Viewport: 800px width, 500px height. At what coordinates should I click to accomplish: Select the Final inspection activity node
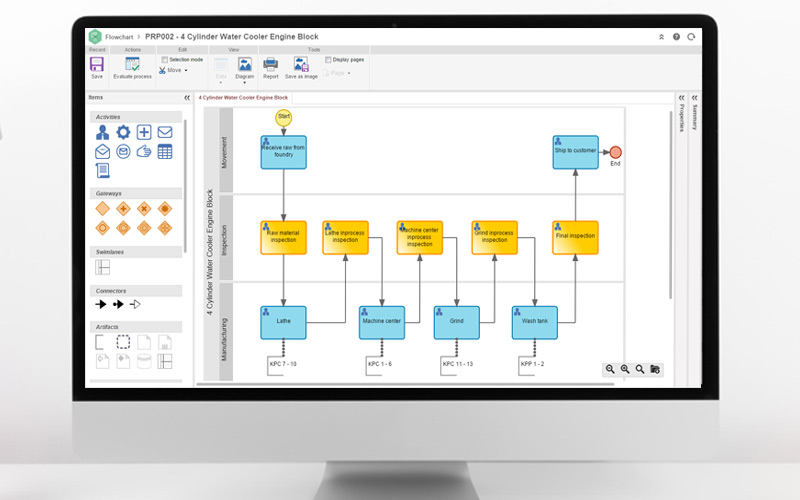coord(575,237)
